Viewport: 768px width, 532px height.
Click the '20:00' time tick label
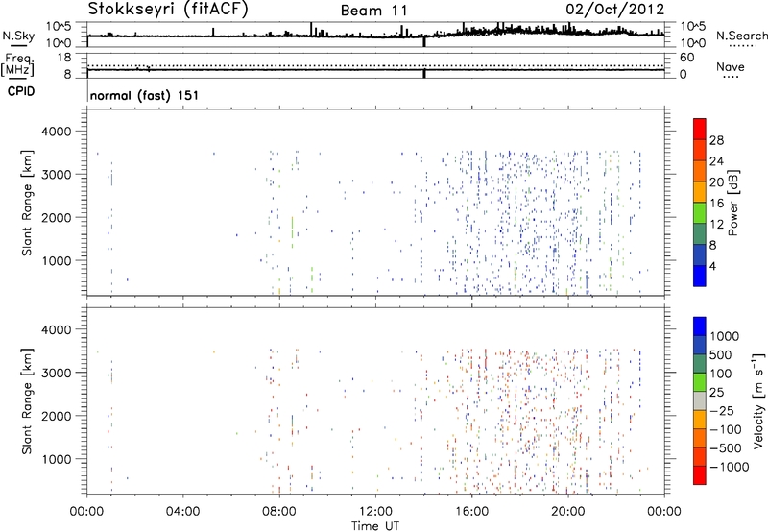point(568,512)
